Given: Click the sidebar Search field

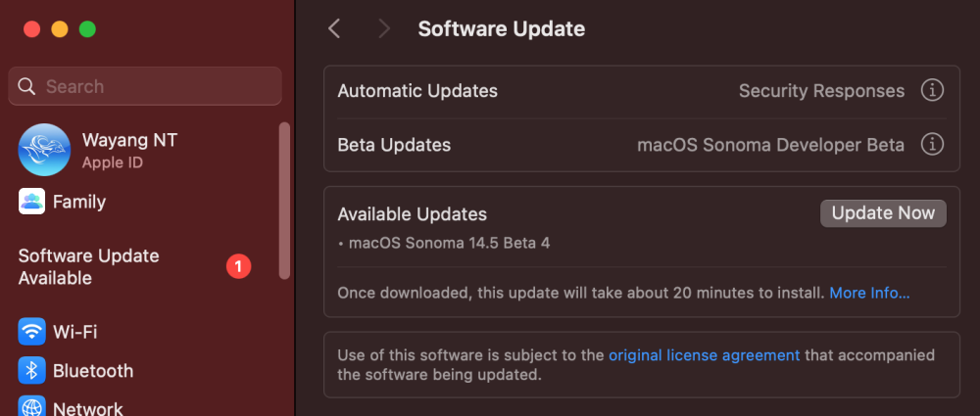Looking at the screenshot, I should click(145, 86).
